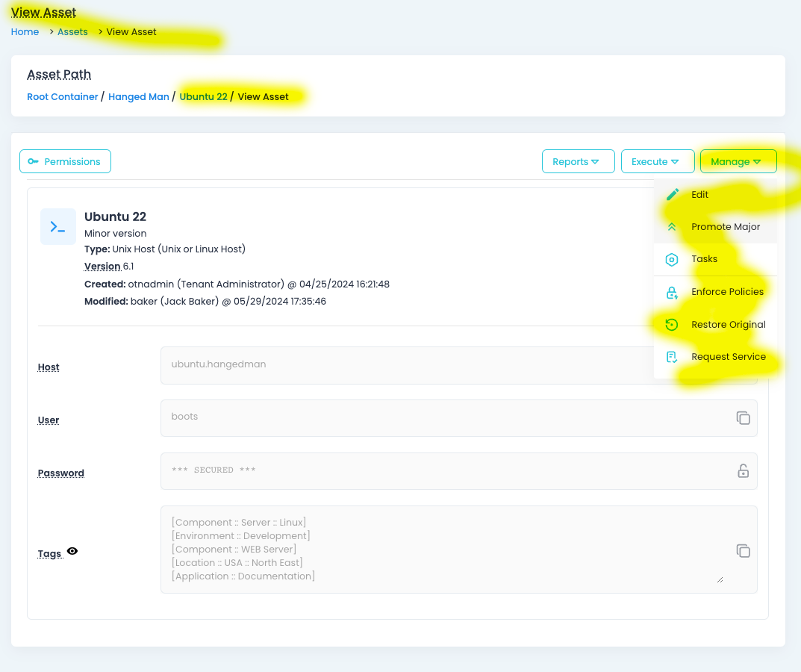
Task: Click the Enforce Policies lock icon
Action: [x=671, y=291]
